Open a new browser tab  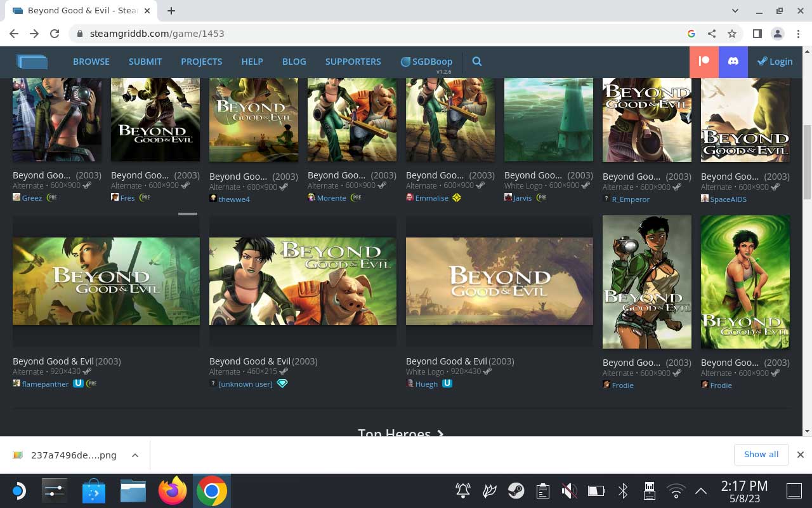[x=171, y=11]
